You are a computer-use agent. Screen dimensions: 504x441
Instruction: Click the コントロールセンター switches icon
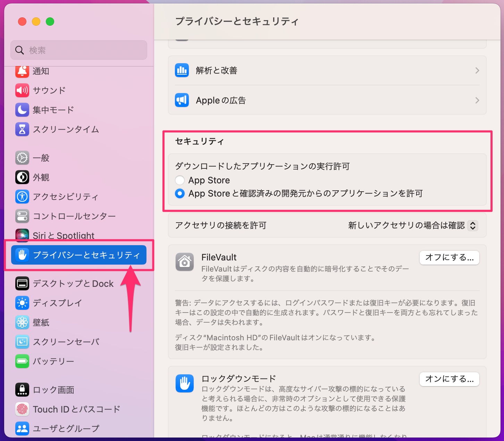[22, 216]
